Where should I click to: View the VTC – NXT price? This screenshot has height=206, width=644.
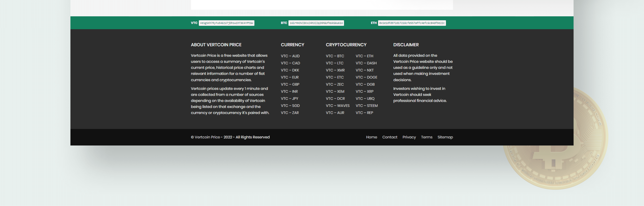pos(365,70)
